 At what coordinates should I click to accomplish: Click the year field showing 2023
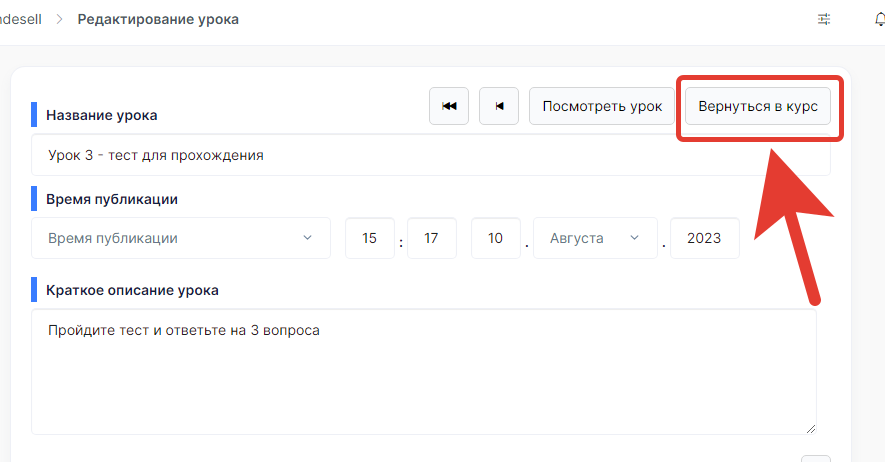coord(704,238)
